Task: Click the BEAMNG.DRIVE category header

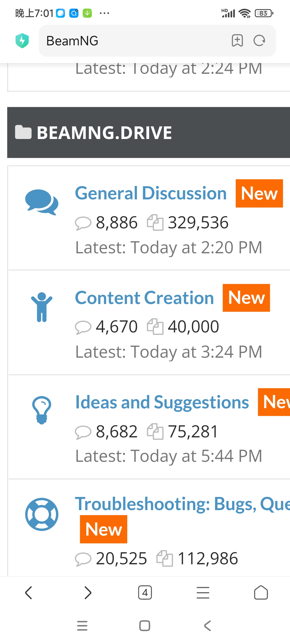Action: pyautogui.click(x=148, y=133)
